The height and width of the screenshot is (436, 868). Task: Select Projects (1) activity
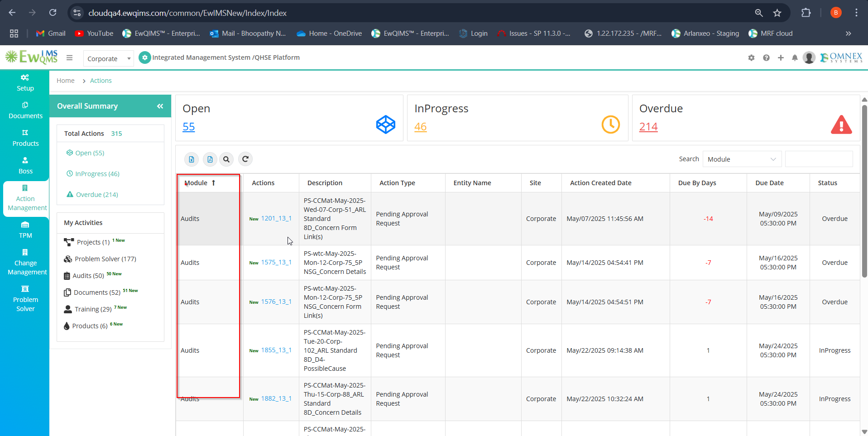(x=93, y=242)
